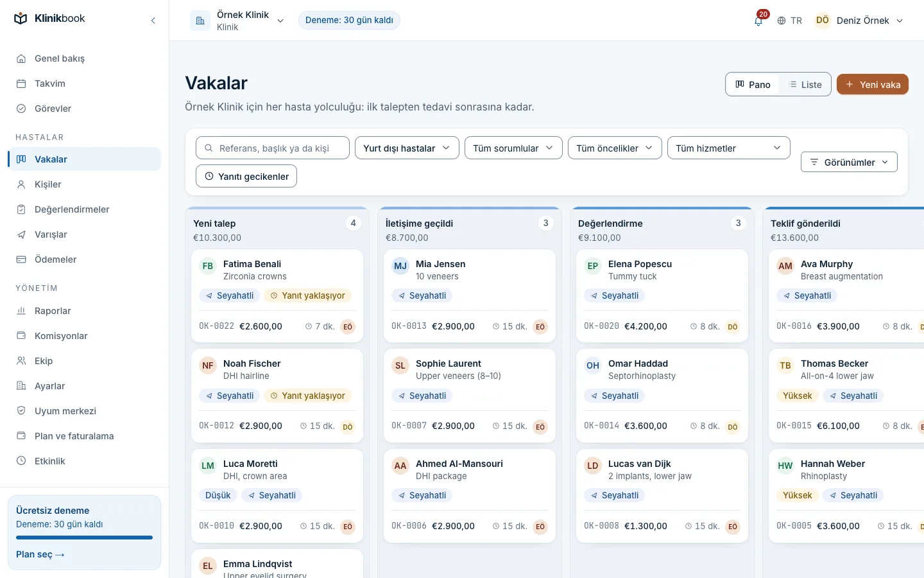Click the DÖ user avatar in header
The image size is (924, 578).
pyautogui.click(x=823, y=21)
